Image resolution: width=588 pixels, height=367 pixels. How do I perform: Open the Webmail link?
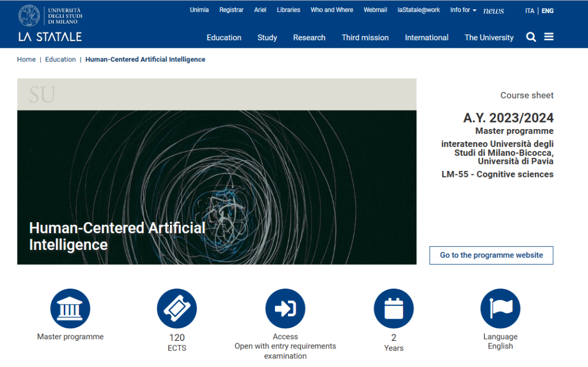click(x=375, y=10)
